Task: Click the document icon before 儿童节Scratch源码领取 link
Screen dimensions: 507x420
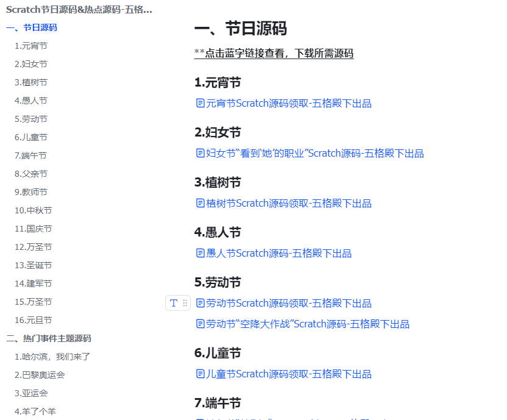Action: coord(200,374)
